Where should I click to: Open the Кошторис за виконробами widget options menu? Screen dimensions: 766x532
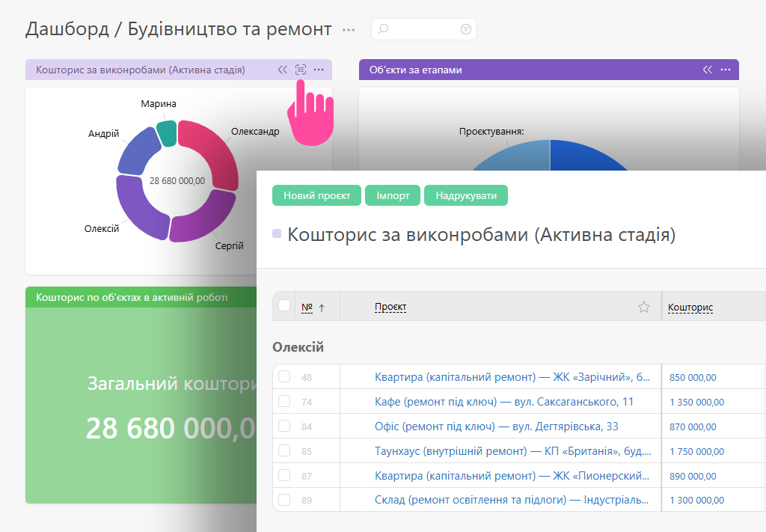pos(319,70)
